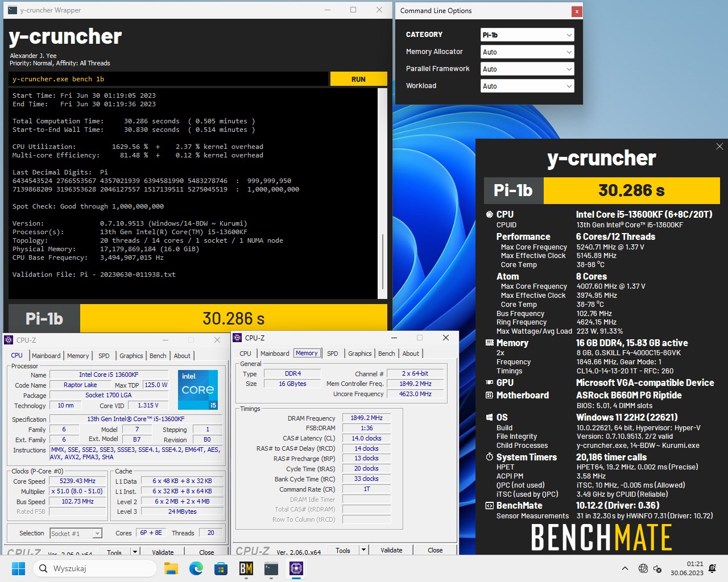This screenshot has height=582, width=728.
Task: Click the CPU-Z icon in left window titlebar
Action: (9, 340)
